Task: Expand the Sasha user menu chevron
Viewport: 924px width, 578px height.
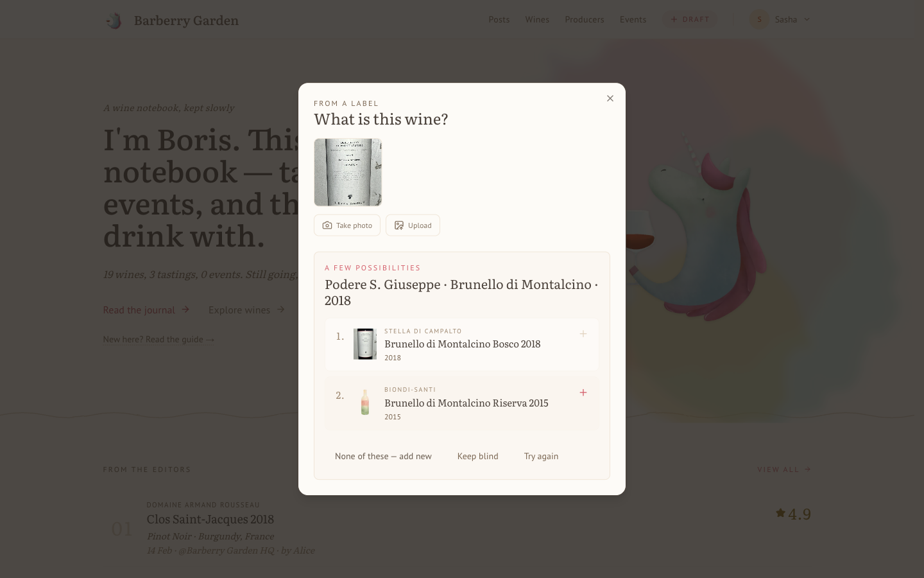Action: click(807, 19)
